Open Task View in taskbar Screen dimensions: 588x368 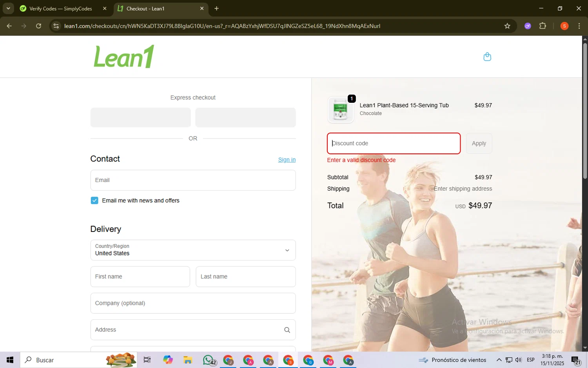147,360
